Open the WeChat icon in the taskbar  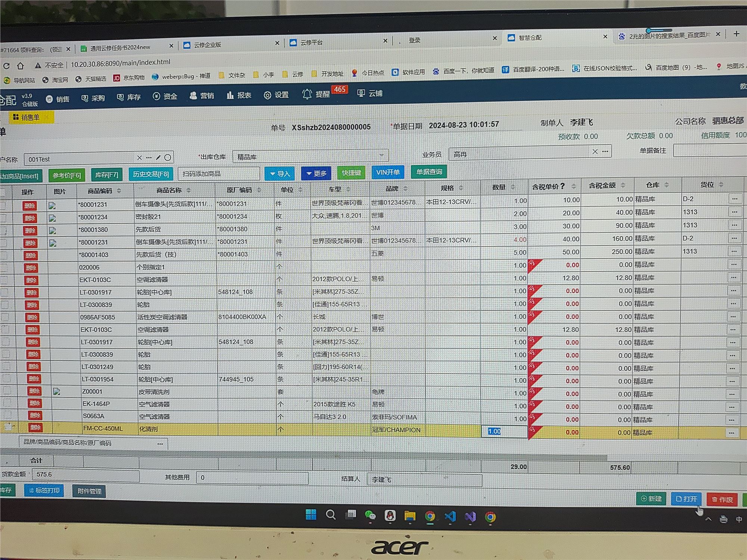(370, 516)
